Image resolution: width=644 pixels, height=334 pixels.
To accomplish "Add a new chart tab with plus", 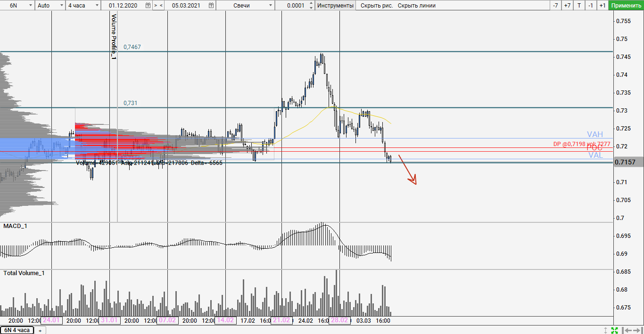I will point(40,330).
